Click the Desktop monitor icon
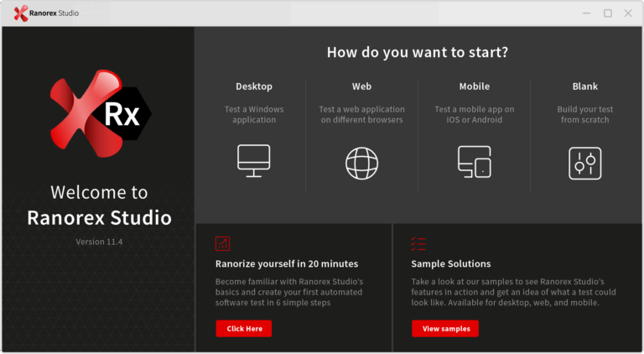Image resolution: width=644 pixels, height=354 pixels. point(253,161)
